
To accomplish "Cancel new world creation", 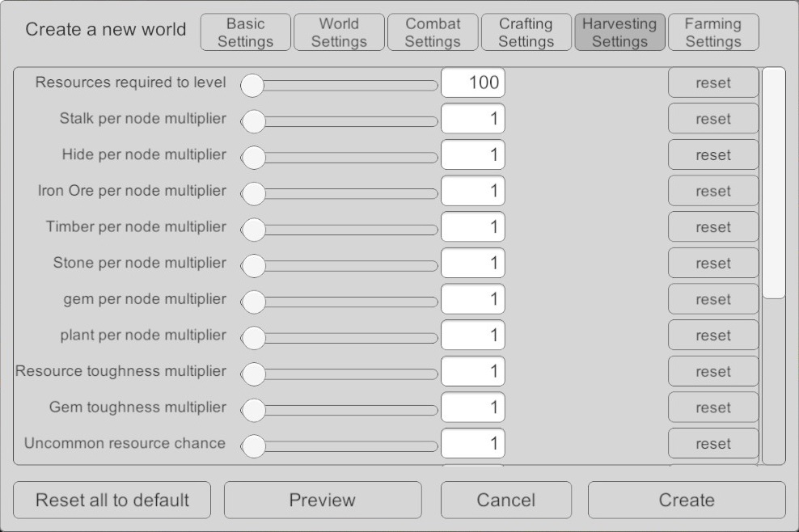I will [506, 500].
